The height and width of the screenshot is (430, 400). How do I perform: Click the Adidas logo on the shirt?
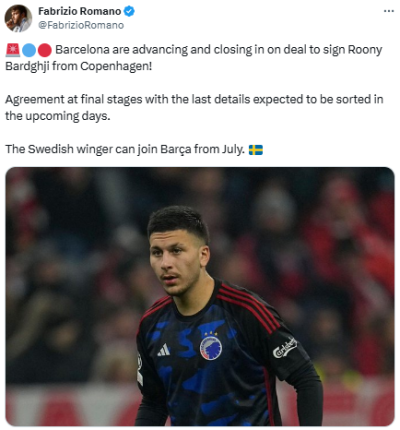pos(164,350)
